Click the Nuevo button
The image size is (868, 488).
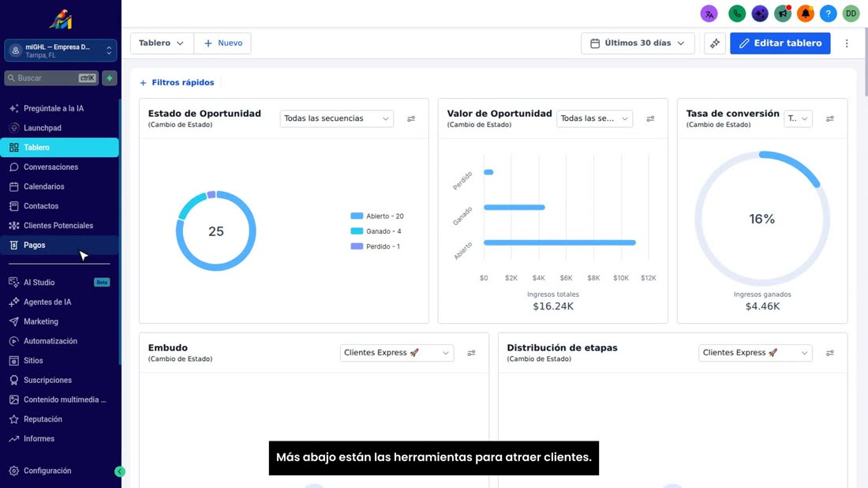click(x=223, y=43)
